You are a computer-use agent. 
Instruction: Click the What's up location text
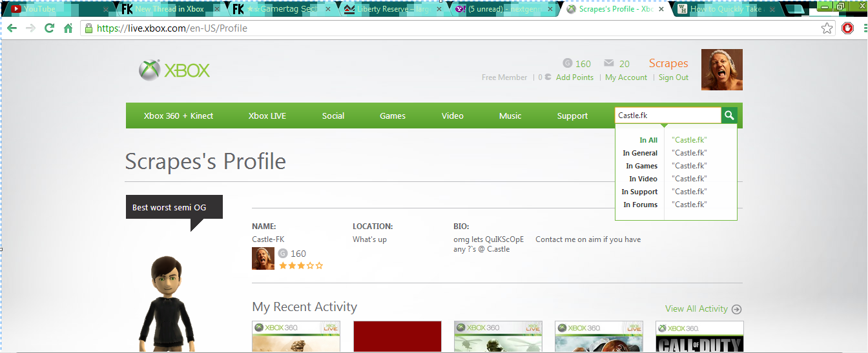[x=369, y=239]
